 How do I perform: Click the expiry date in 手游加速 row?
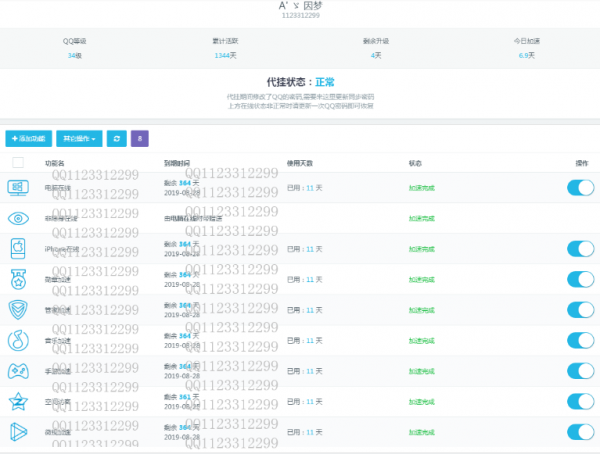(x=182, y=376)
